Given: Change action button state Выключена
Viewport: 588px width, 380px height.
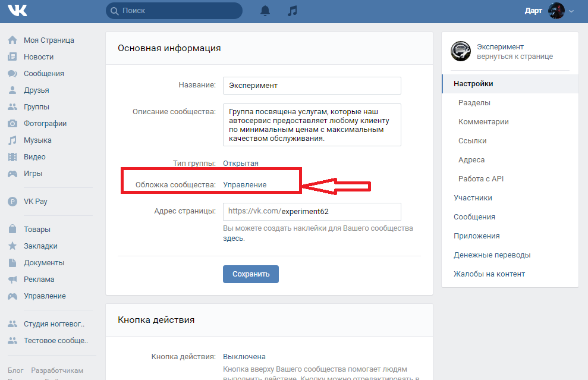Looking at the screenshot, I should (x=244, y=357).
